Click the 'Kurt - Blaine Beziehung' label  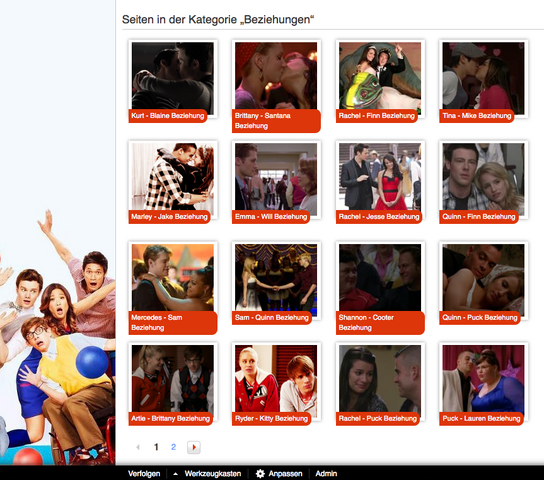click(x=168, y=116)
